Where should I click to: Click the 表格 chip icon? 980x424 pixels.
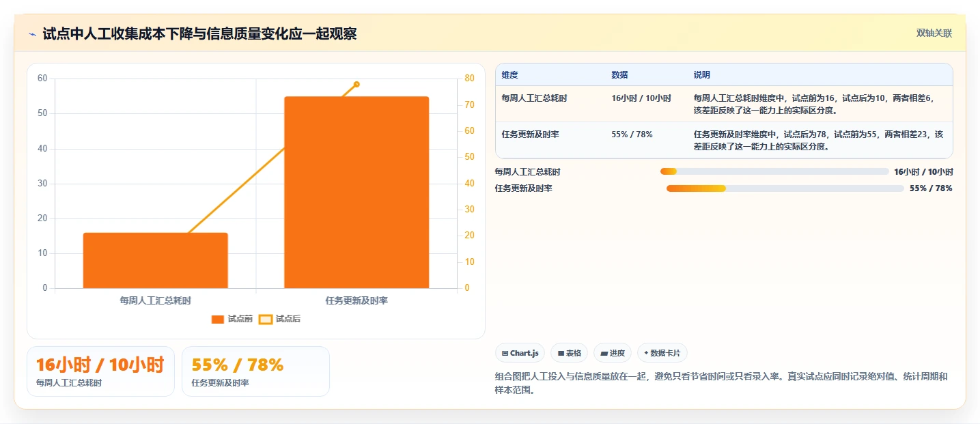(561, 353)
